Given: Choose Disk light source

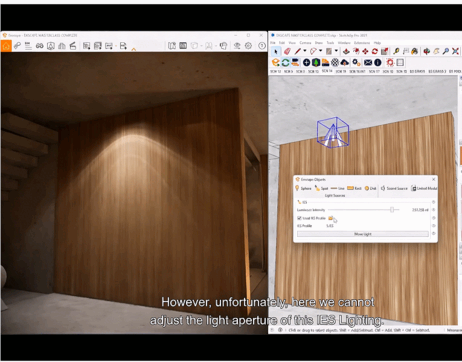Looking at the screenshot, I should point(370,188).
